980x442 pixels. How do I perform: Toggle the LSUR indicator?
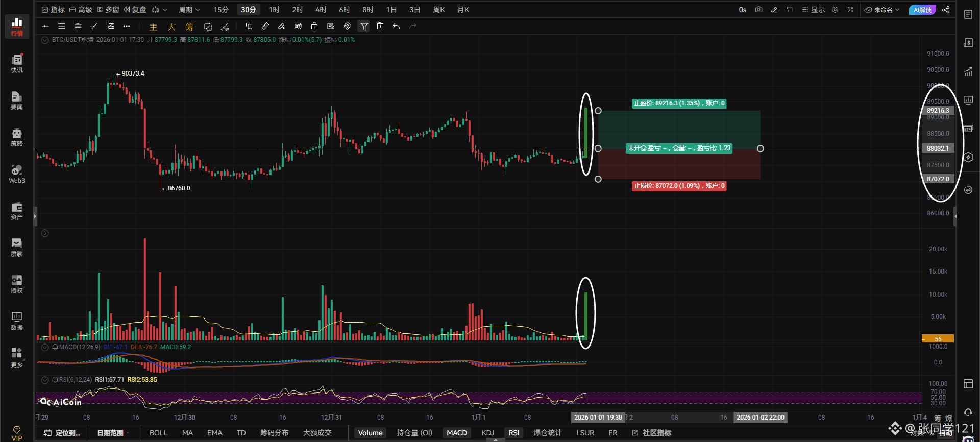click(585, 433)
